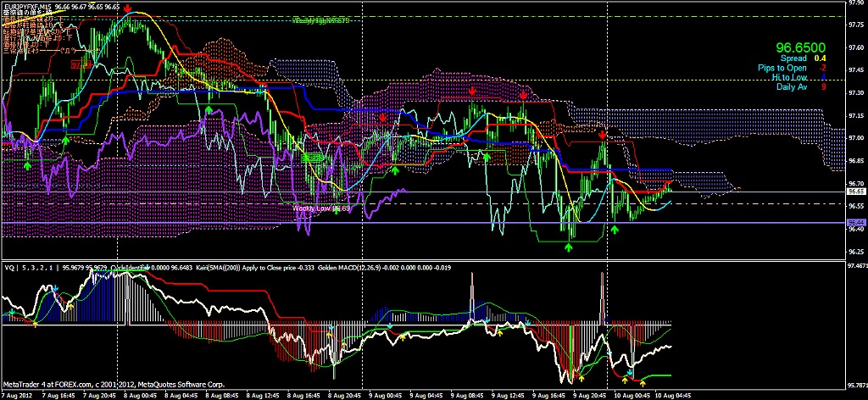
Task: Select the rightmost red down arrow on chart
Action: (602, 135)
